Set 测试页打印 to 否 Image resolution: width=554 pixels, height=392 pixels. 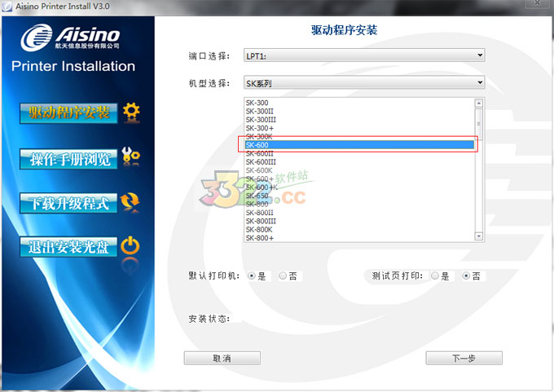(x=466, y=275)
